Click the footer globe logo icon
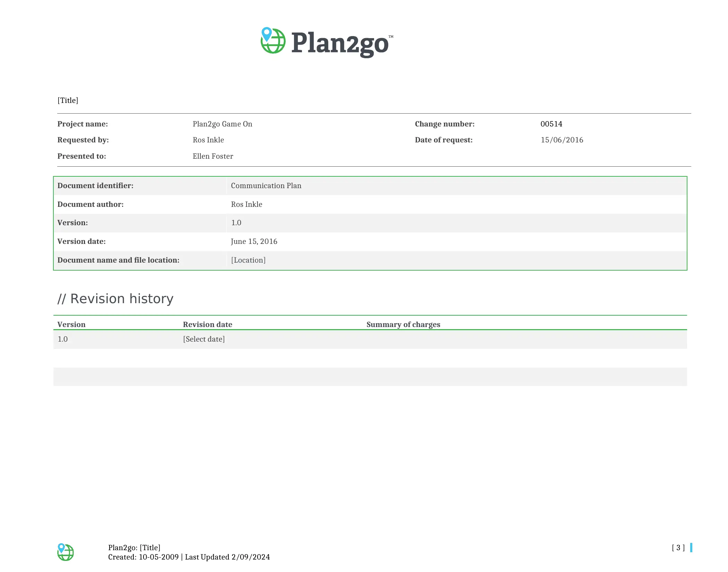The height and width of the screenshot is (572, 728). [x=66, y=552]
